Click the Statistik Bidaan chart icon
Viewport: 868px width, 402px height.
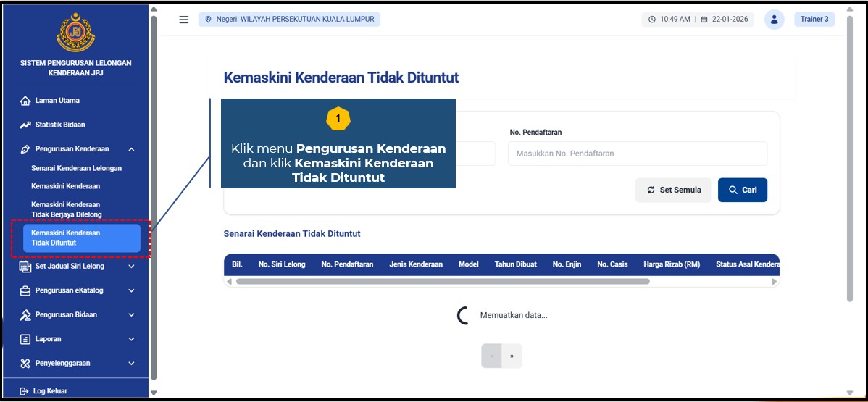[x=25, y=125]
